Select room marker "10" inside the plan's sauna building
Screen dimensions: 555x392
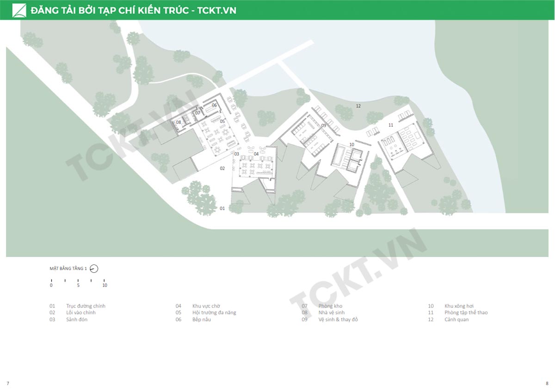(x=351, y=145)
